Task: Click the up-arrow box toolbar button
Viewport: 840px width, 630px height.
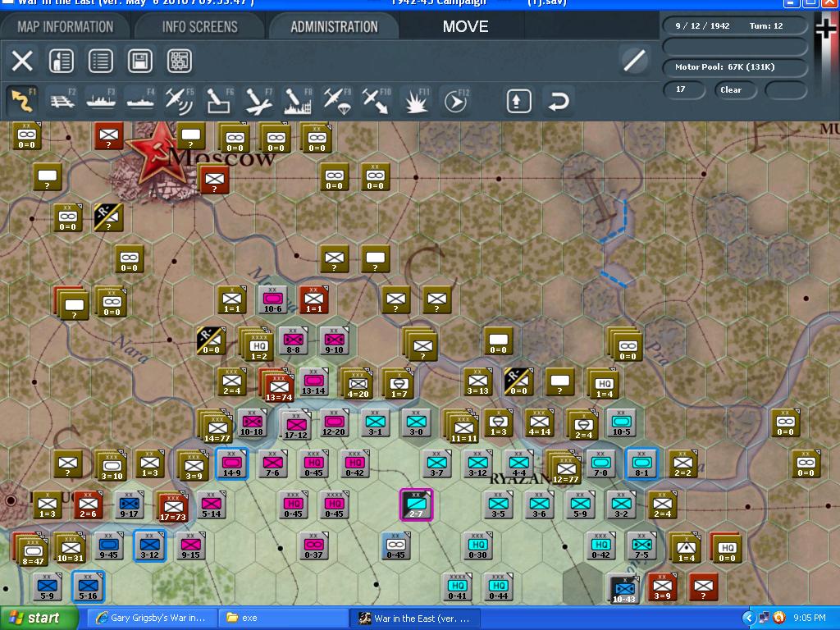Action: [x=518, y=101]
